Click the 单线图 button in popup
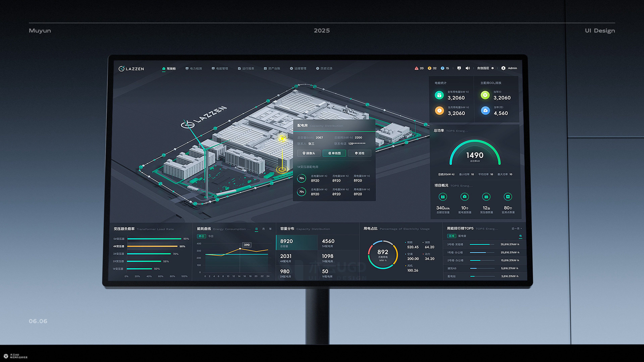The image size is (644, 362). pyautogui.click(x=334, y=153)
